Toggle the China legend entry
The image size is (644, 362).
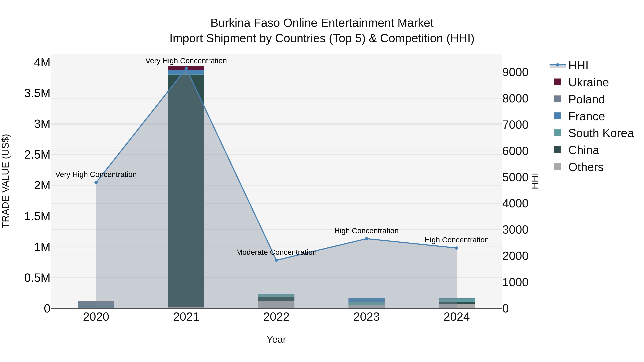(x=577, y=150)
